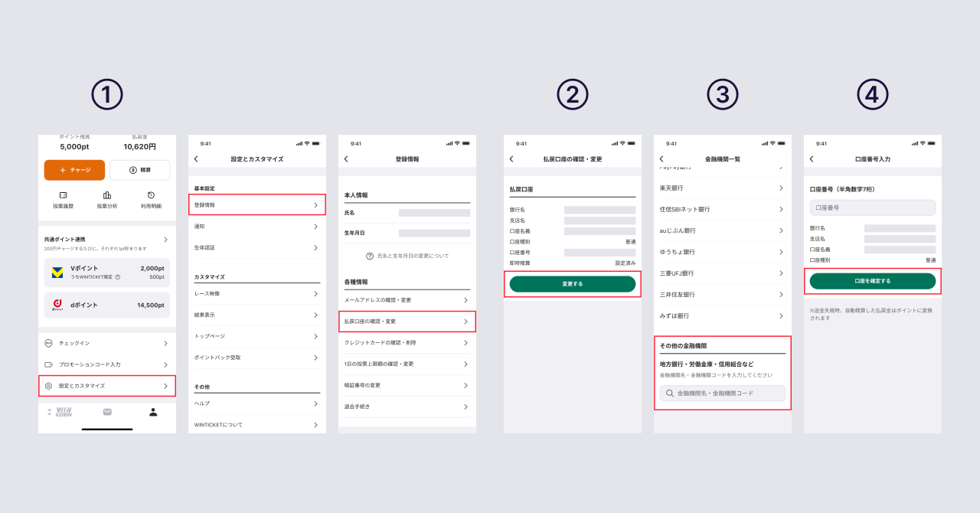Image resolution: width=980 pixels, height=513 pixels.
Task: Tap the WIN KEIRIN logo switcher
Action: (60, 412)
